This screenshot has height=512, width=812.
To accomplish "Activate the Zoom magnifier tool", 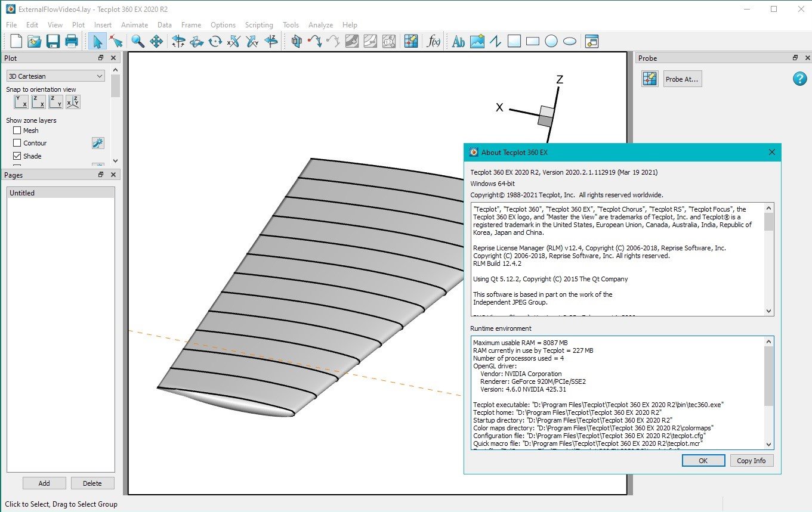I will point(138,41).
